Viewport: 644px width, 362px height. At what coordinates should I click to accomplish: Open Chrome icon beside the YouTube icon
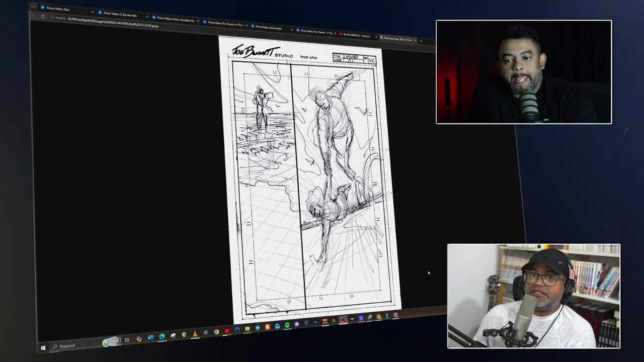click(x=216, y=331)
